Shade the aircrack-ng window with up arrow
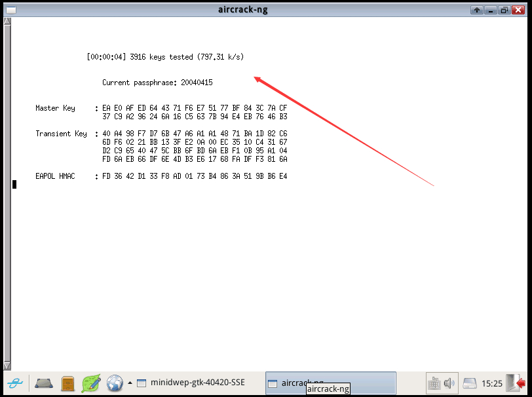Image resolution: width=532 pixels, height=397 pixels. [x=477, y=10]
